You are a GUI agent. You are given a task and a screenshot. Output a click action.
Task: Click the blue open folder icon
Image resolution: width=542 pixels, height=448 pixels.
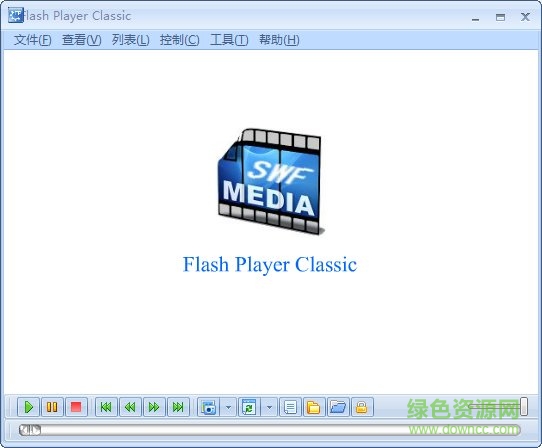[338, 407]
